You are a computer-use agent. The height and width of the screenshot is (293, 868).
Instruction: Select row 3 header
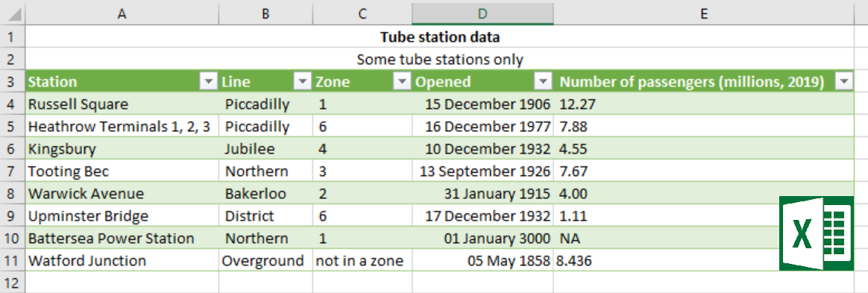13,81
